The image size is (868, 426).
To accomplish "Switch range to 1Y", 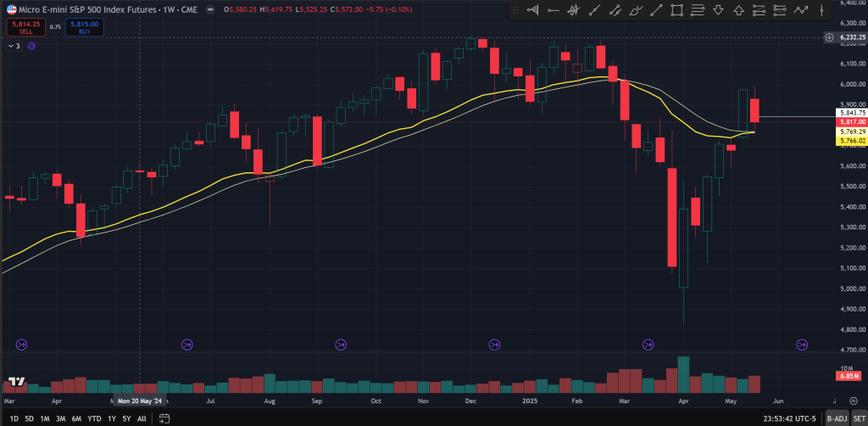I will [x=112, y=418].
